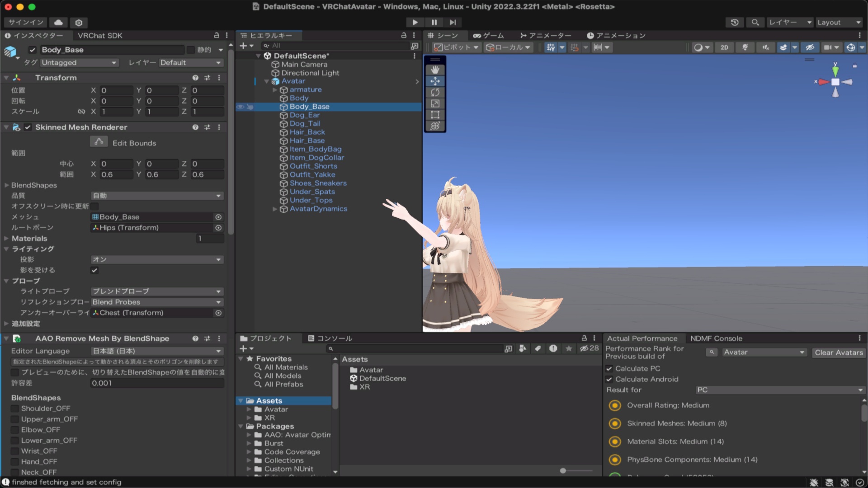This screenshot has height=488, width=868.
Task: Click the Step frame button
Action: [453, 22]
